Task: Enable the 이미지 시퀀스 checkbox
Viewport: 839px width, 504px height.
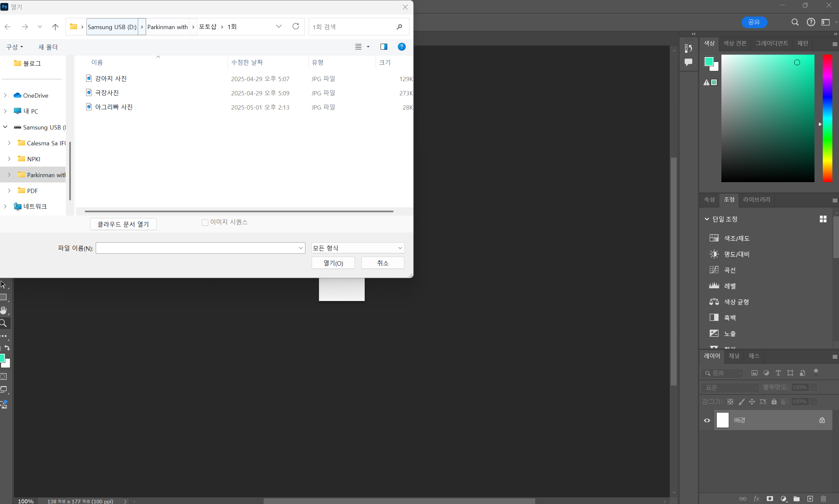Action: [205, 223]
